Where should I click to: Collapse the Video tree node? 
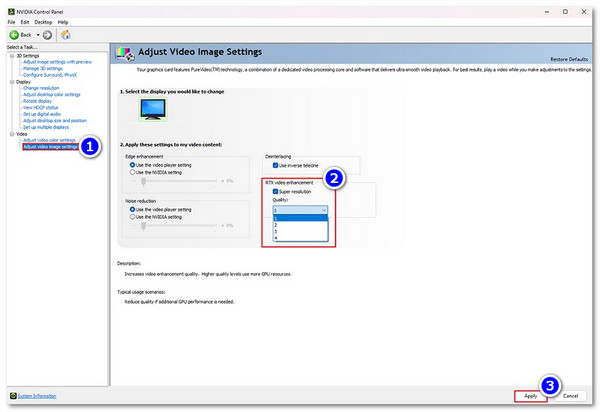tap(12, 134)
